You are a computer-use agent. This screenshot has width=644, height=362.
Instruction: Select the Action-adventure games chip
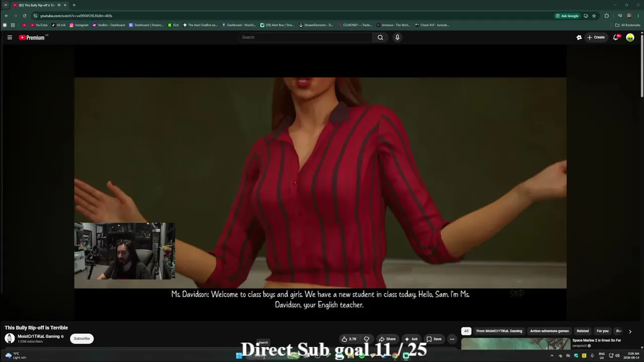pyautogui.click(x=549, y=331)
